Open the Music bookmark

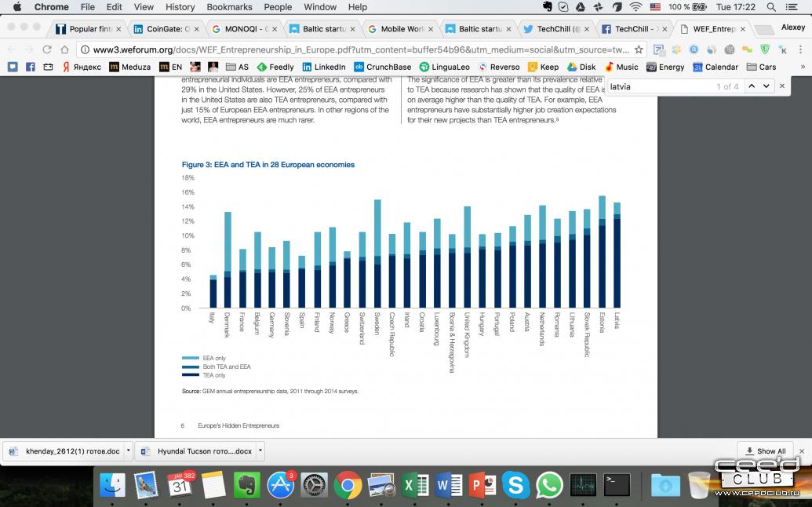(621, 67)
